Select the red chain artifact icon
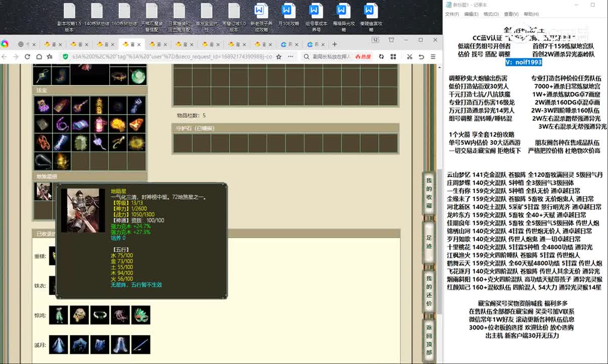Image resolution: width=608 pixels, height=364 pixels. pos(43,143)
